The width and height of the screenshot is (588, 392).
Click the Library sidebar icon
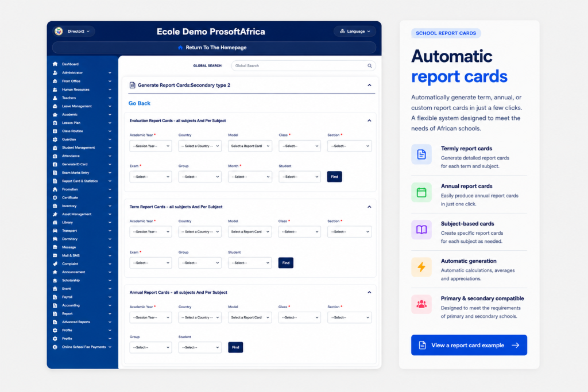[55, 222]
